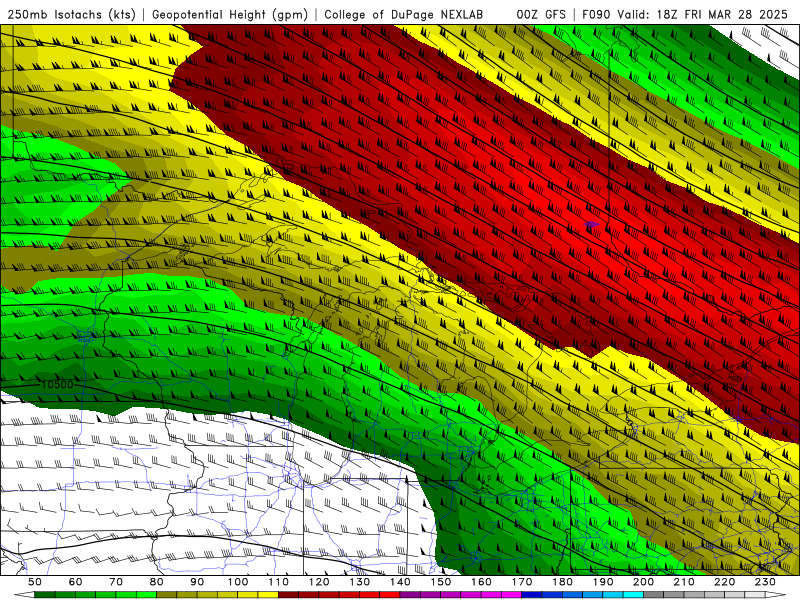Screen dimensions: 800x600
Task: Click legend value 180
Action: pyautogui.click(x=562, y=582)
